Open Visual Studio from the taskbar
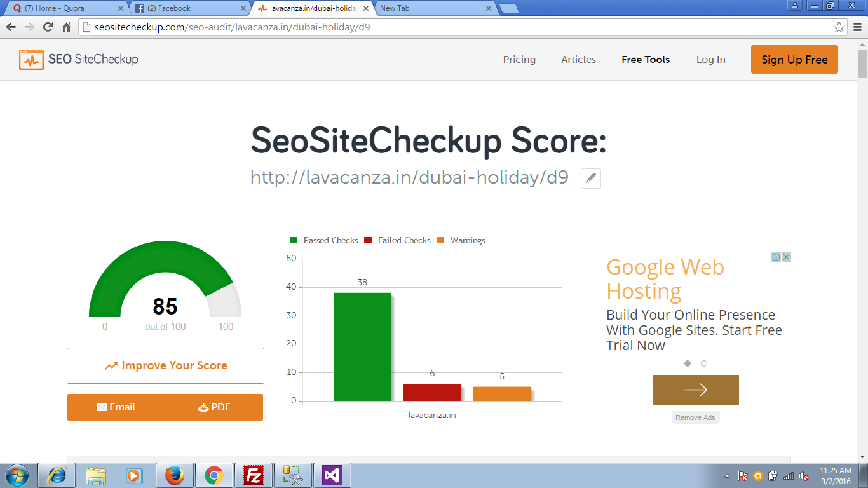868x488 pixels. (332, 475)
